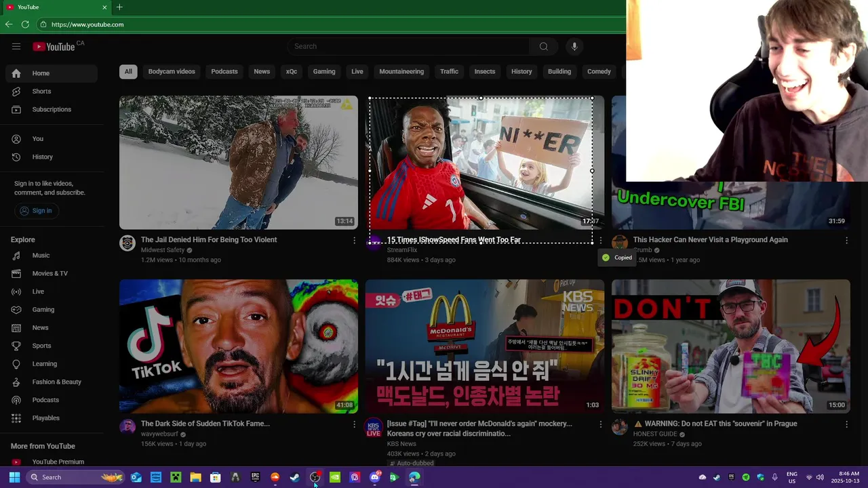The height and width of the screenshot is (488, 868).
Task: Select the History filter chip
Action: (521, 71)
